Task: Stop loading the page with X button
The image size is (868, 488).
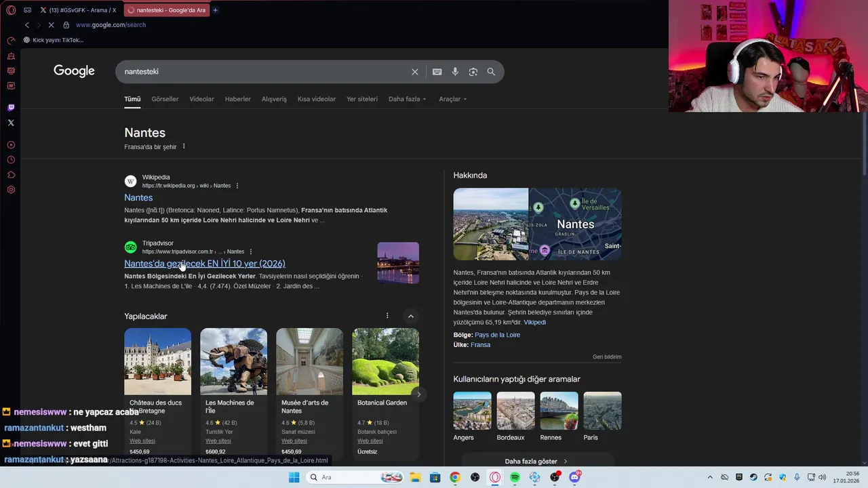Action: (51, 25)
